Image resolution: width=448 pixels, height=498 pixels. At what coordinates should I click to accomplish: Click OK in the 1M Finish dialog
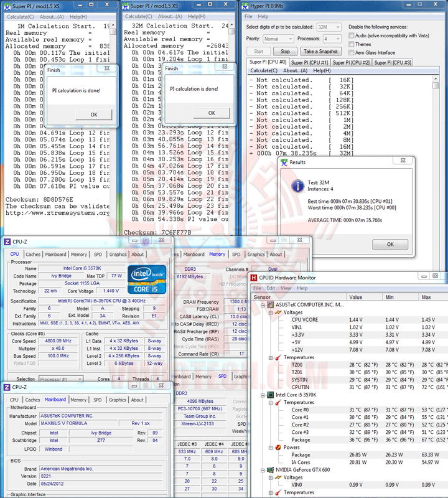click(x=94, y=115)
